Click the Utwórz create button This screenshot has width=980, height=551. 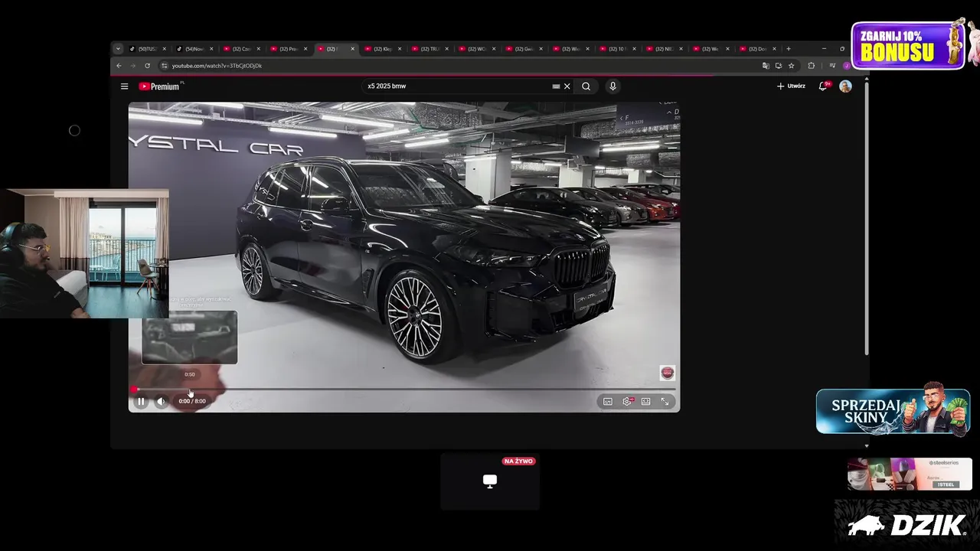(x=791, y=86)
